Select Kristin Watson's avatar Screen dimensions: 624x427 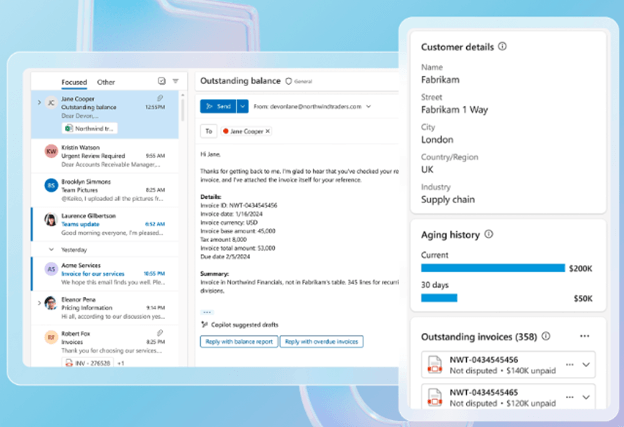(x=51, y=151)
